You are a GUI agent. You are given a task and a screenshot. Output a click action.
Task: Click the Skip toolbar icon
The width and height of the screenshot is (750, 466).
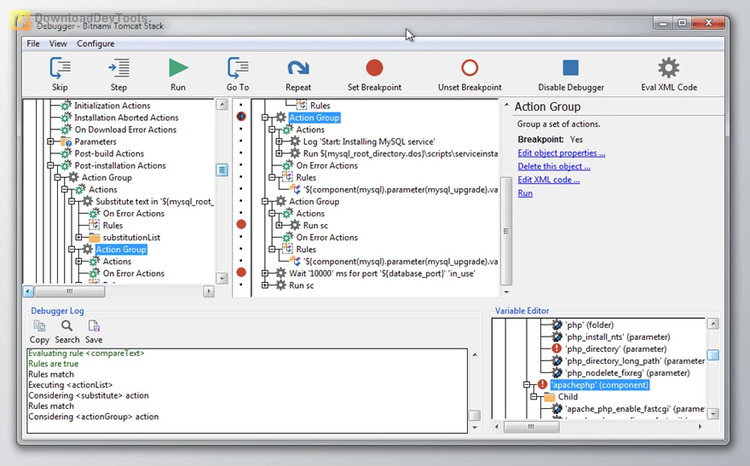60,68
